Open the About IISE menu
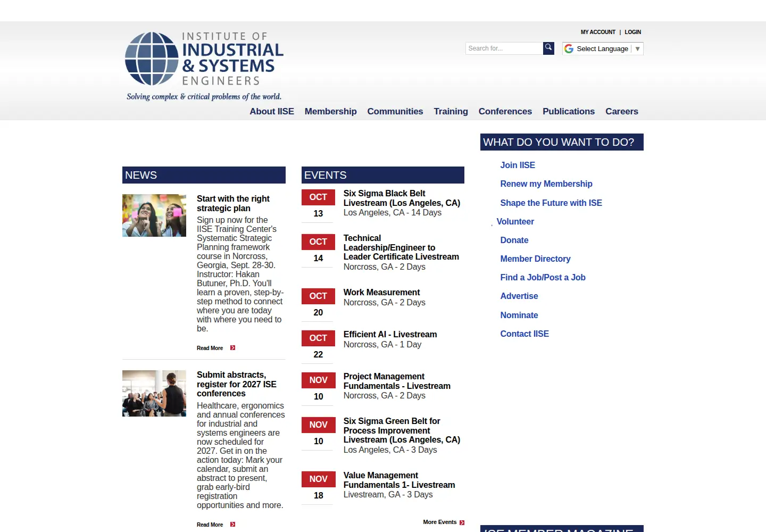 coord(272,111)
